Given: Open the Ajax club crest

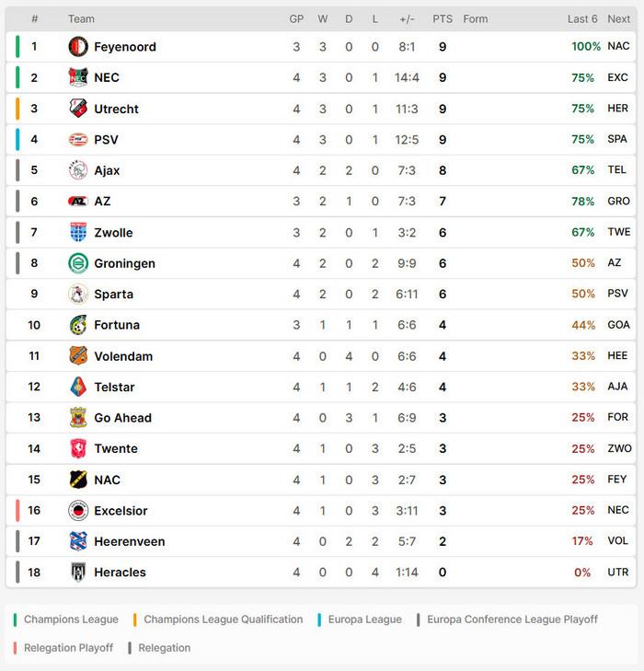Looking at the screenshot, I should click(78, 170).
